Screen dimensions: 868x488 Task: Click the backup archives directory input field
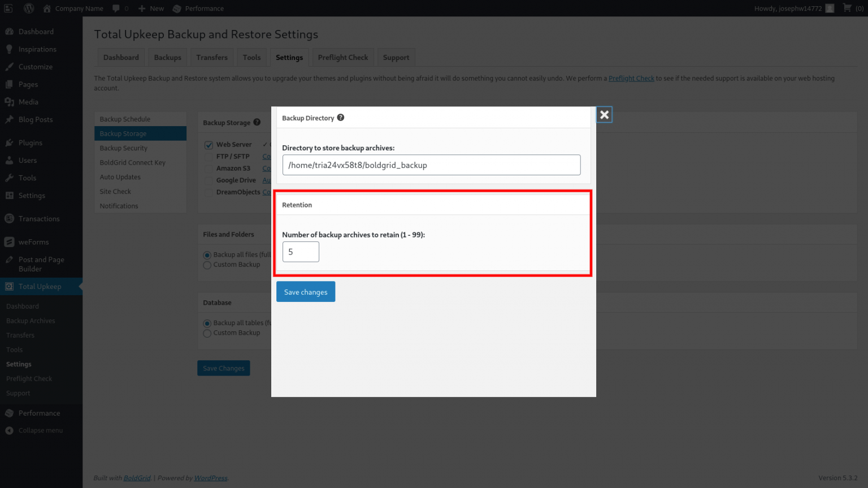(x=431, y=165)
